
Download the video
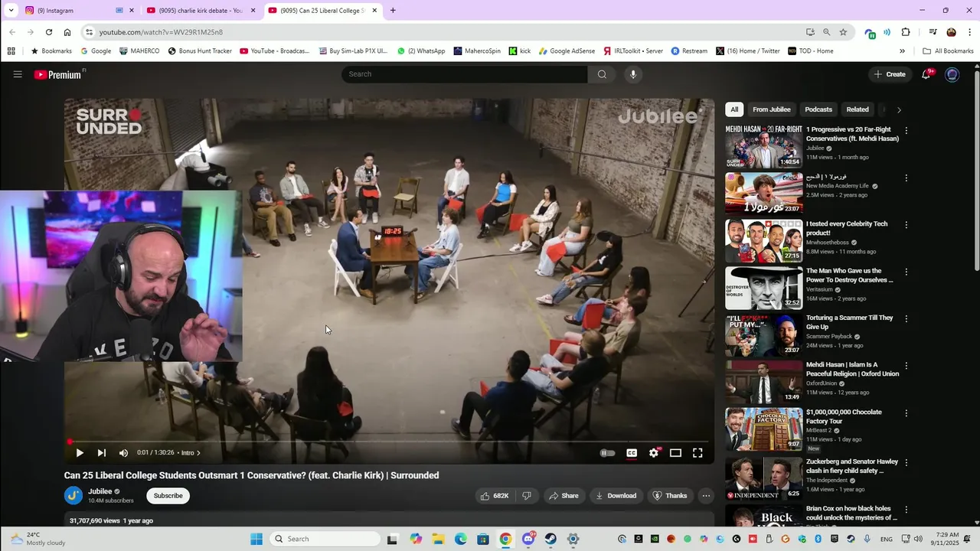click(x=616, y=496)
